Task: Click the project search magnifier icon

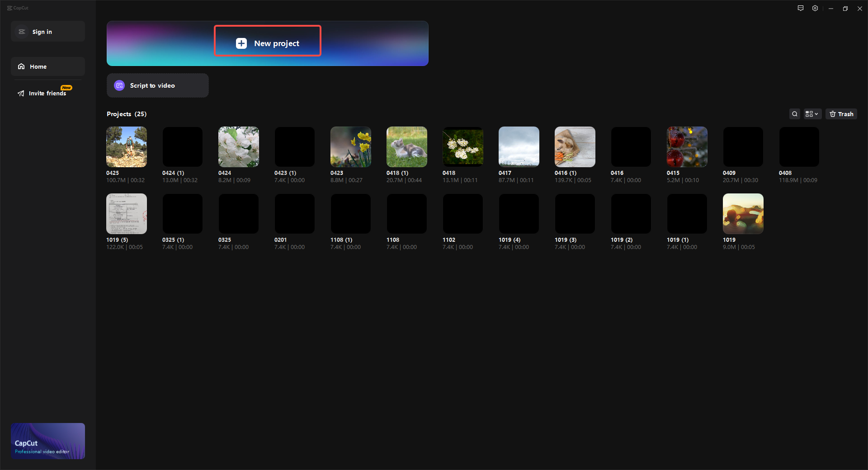Action: [795, 114]
